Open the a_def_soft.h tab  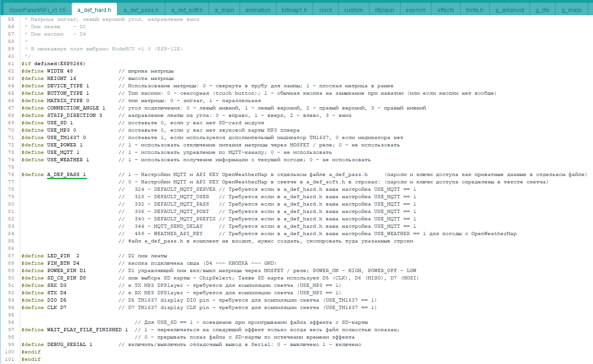click(x=187, y=10)
